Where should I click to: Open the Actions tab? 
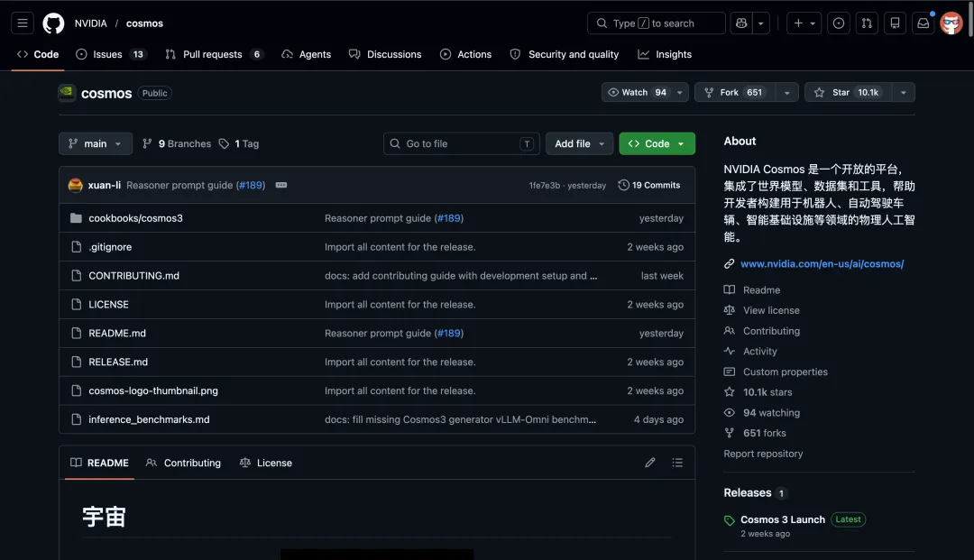point(466,55)
